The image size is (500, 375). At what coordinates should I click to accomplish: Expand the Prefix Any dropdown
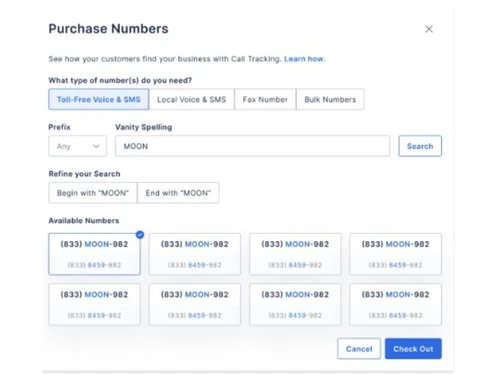click(78, 146)
